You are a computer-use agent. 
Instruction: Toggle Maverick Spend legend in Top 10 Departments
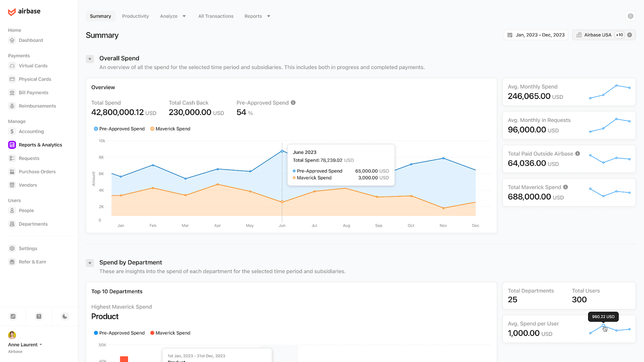[x=170, y=333]
